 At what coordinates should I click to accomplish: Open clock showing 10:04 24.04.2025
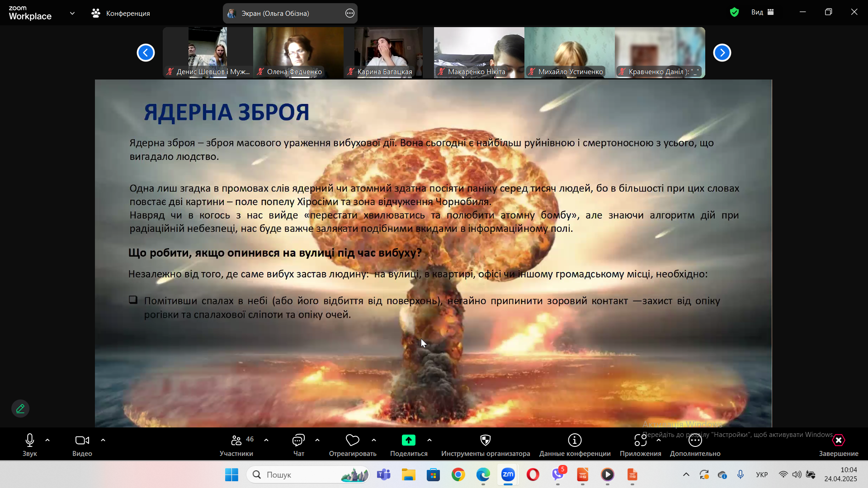point(840,475)
